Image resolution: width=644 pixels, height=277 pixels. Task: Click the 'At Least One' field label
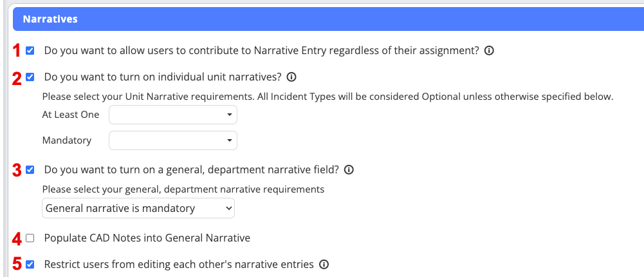71,115
